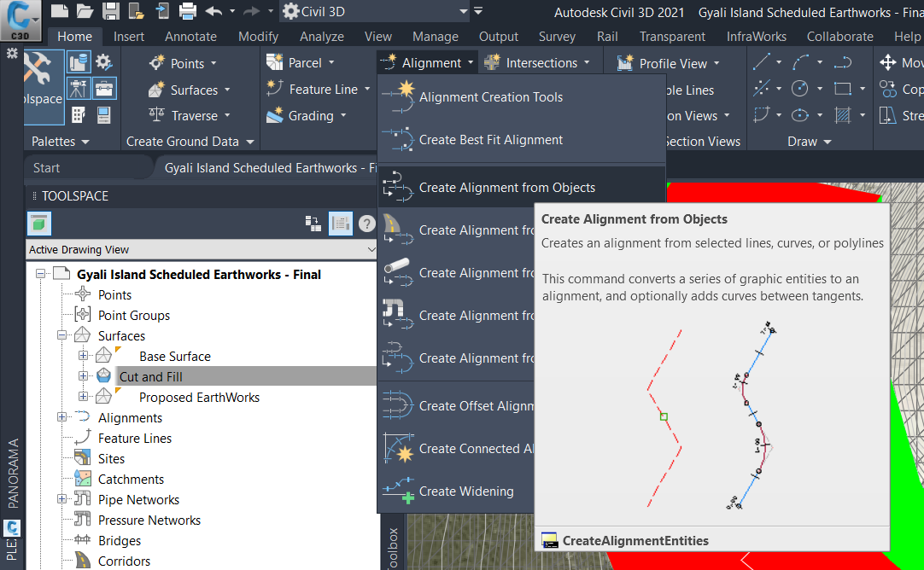The width and height of the screenshot is (924, 570).
Task: Collapse the Gyali Island drawing tree node
Action: [40, 274]
